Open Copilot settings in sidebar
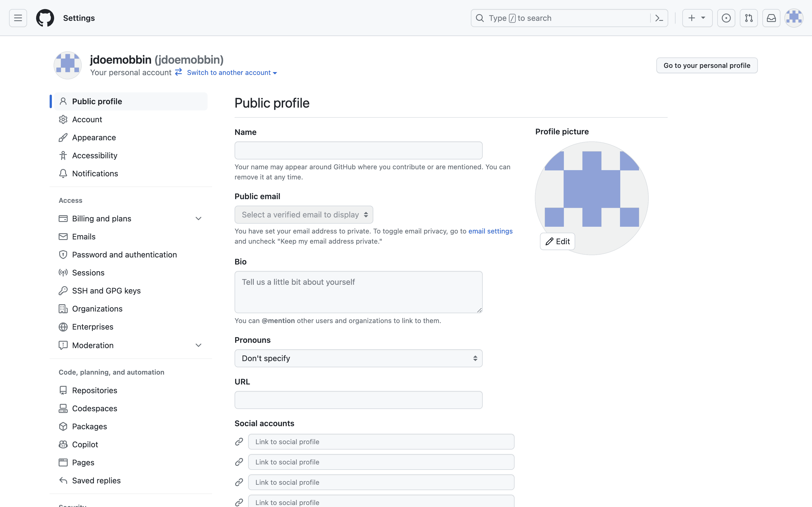The width and height of the screenshot is (812, 507). point(85,445)
